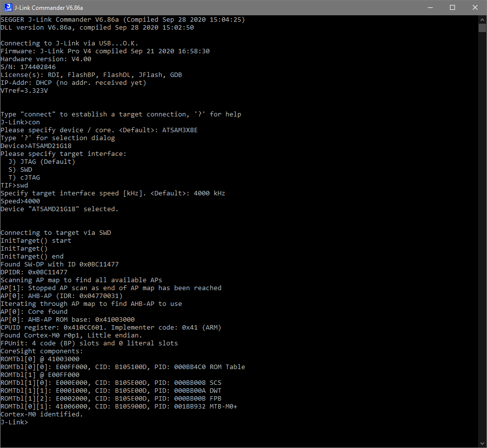Click 'ROMTbl[0] @ 41003000' line

pyautogui.click(x=40, y=359)
